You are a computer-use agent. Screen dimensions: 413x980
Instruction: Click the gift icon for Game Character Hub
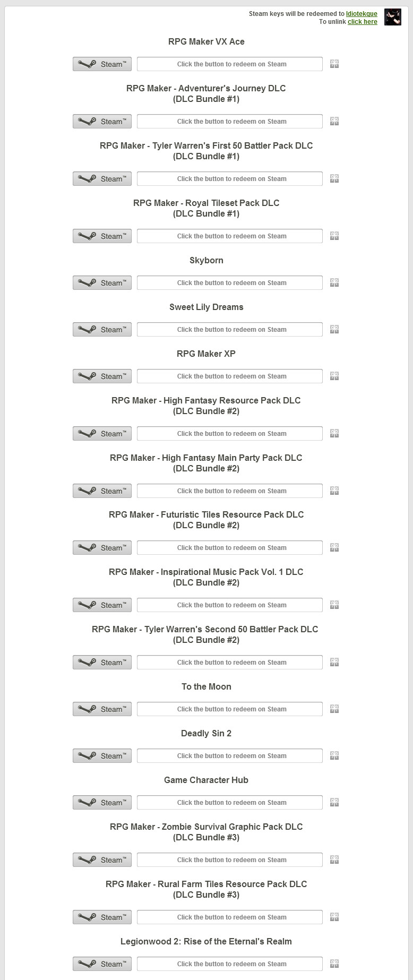click(334, 802)
